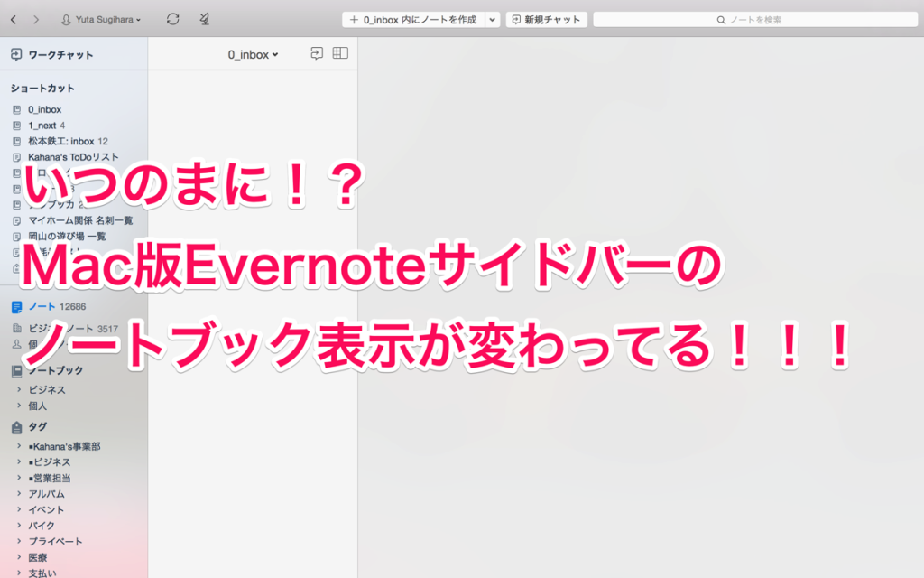Share notebook using the arrow-box icon
The height and width of the screenshot is (578, 924).
[317, 53]
